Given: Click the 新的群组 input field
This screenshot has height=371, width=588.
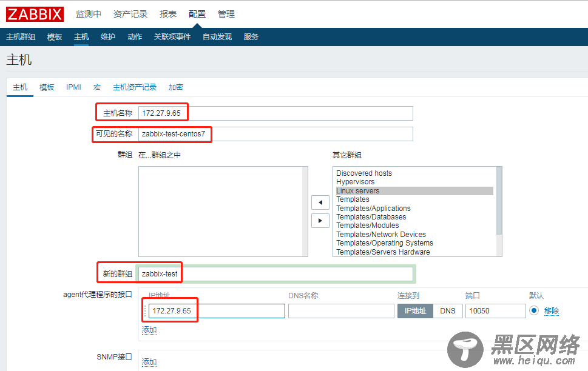Looking at the screenshot, I should [x=275, y=274].
